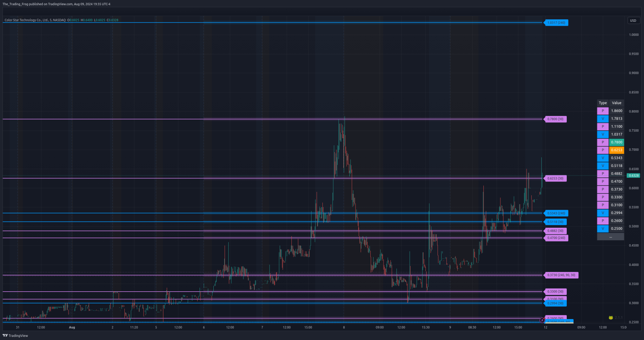The width and height of the screenshot is (644, 340).
Task: Select the 1.0317 (240) level label
Action: [556, 23]
